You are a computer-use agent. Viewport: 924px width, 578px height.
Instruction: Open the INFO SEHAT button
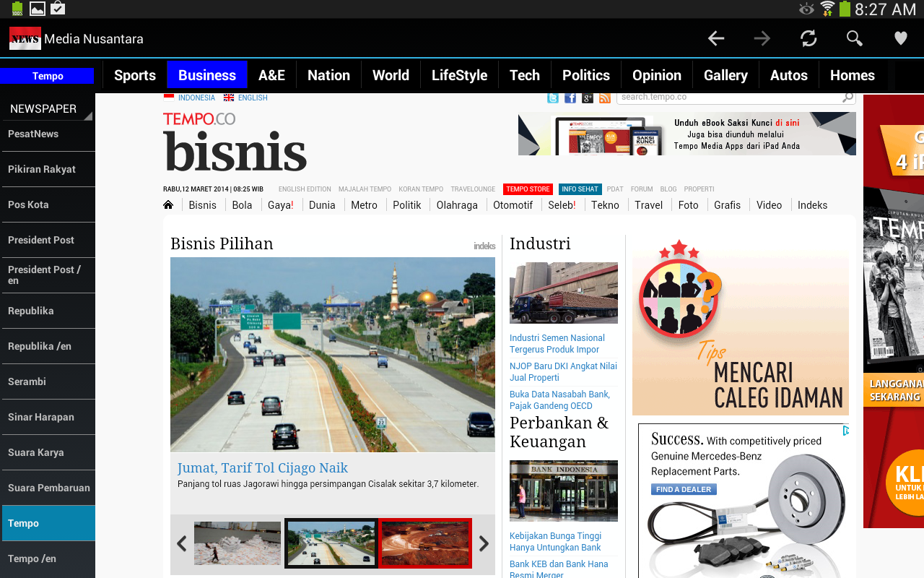point(580,189)
